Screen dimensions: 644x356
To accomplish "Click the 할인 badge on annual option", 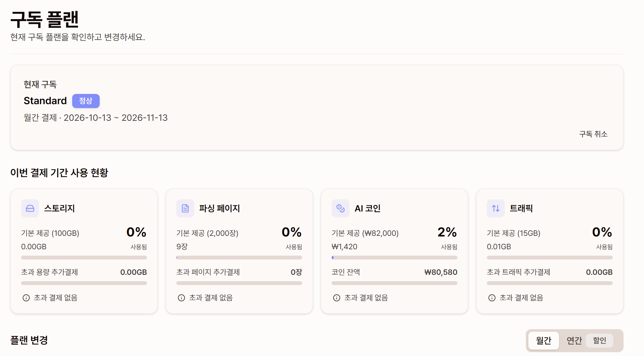I will point(600,340).
